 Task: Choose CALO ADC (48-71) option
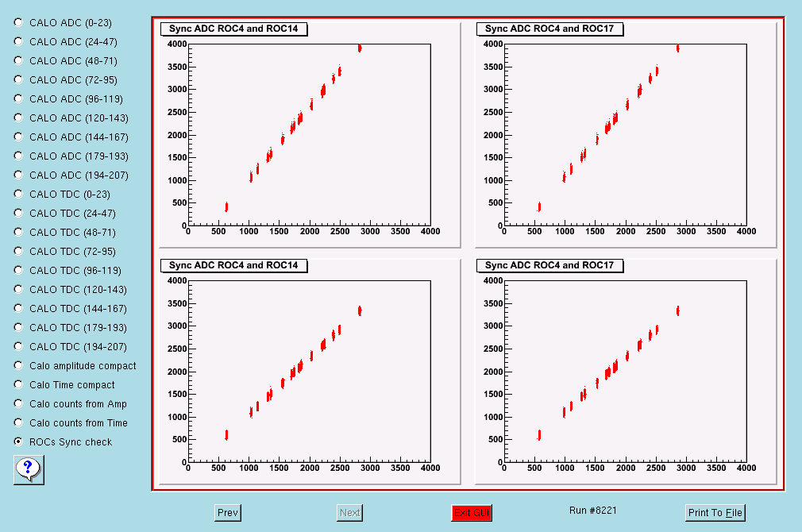pos(18,60)
